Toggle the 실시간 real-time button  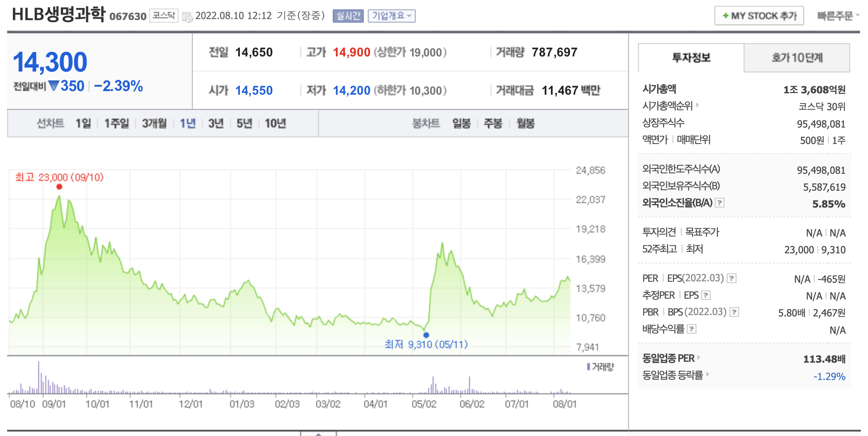point(348,16)
